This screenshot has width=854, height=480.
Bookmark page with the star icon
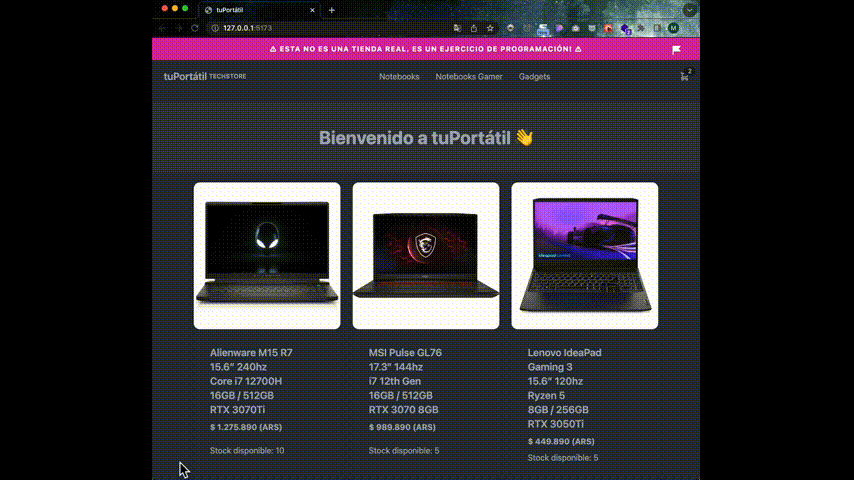pyautogui.click(x=490, y=28)
